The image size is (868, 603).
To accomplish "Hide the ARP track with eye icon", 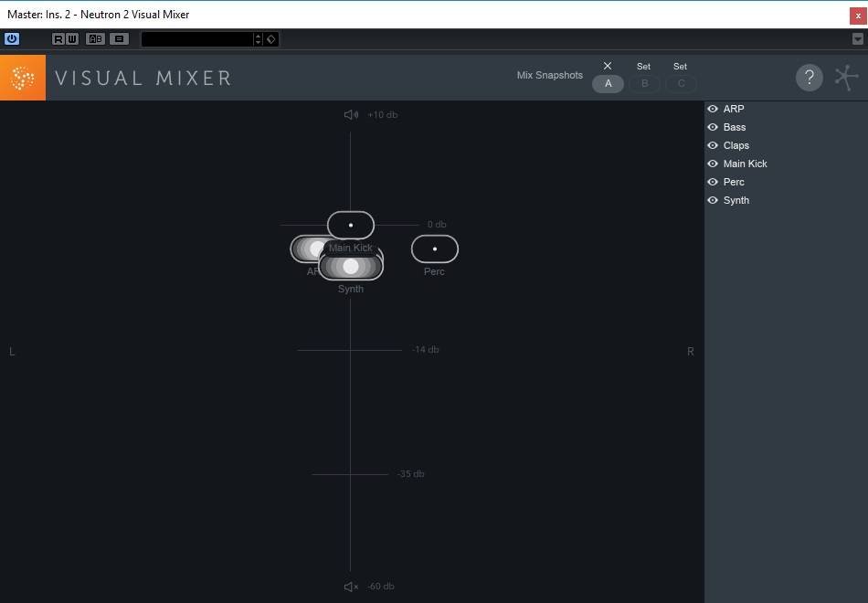I will 713,109.
